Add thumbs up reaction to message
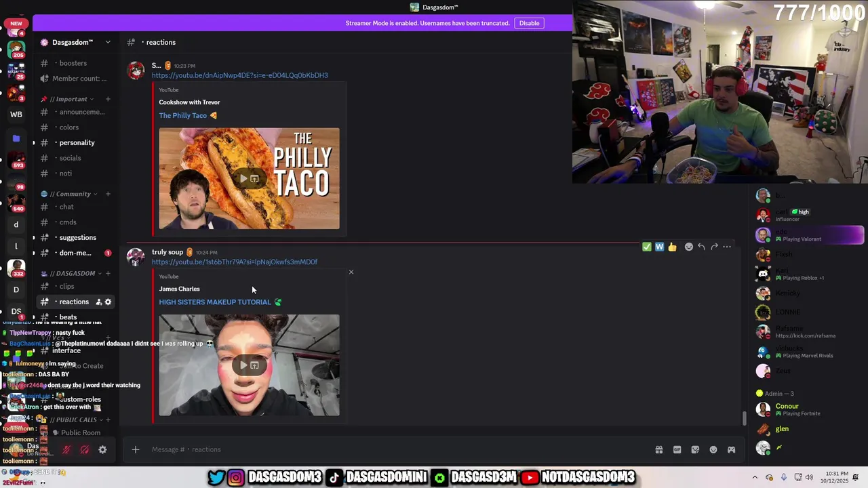The image size is (868, 488). (x=672, y=247)
